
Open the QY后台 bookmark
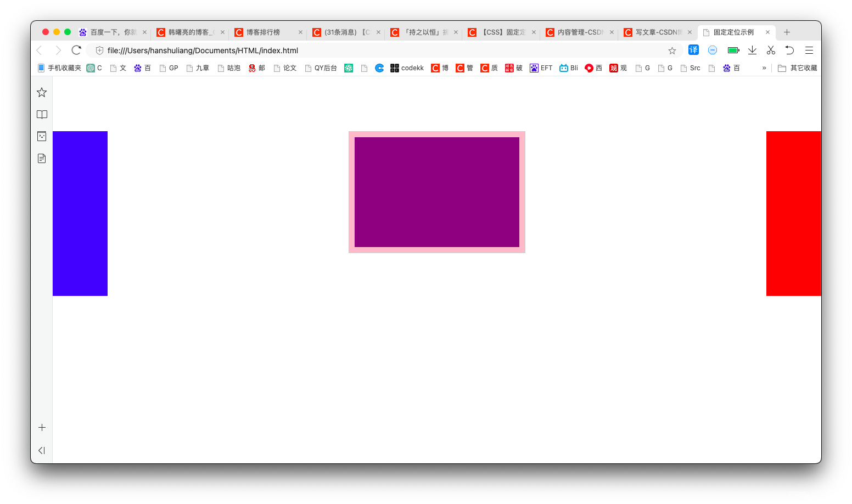321,68
